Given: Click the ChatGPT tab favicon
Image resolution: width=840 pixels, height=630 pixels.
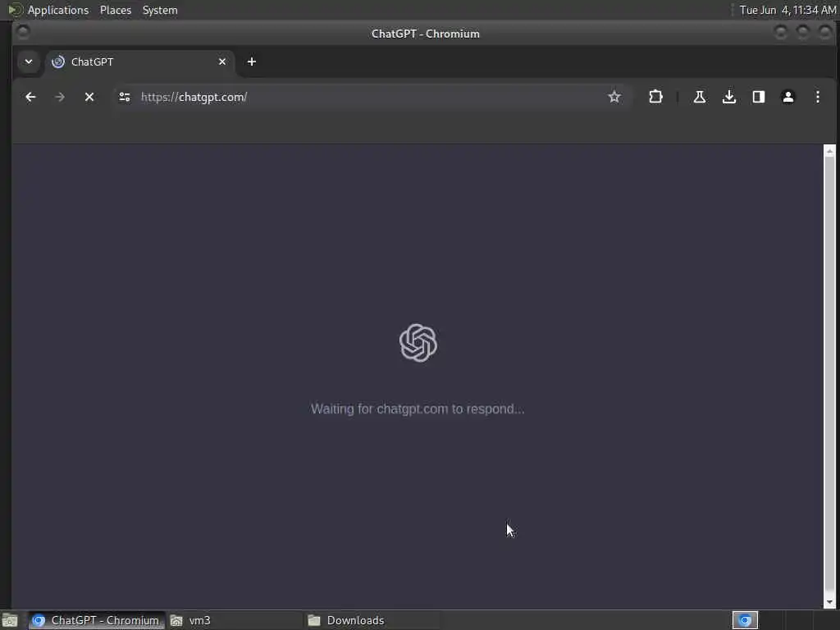Looking at the screenshot, I should (58, 62).
